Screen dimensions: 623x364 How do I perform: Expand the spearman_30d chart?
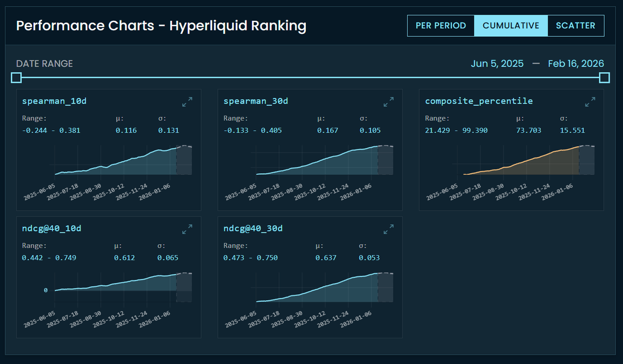tap(388, 102)
